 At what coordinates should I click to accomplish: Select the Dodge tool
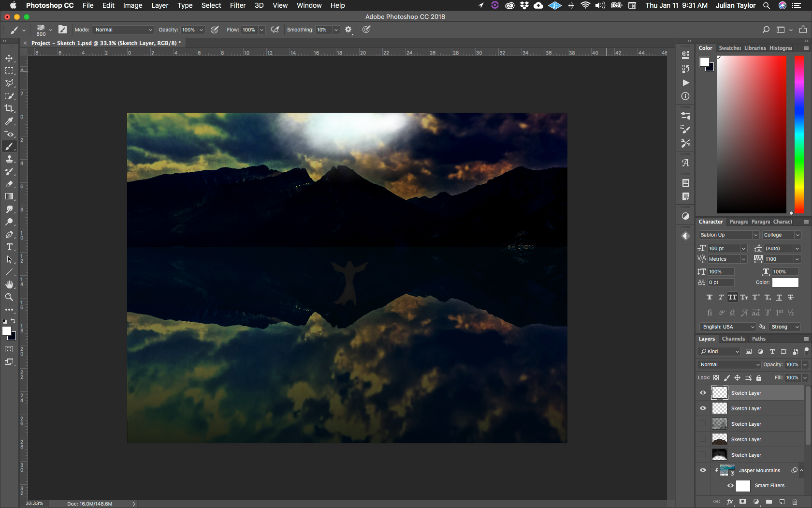click(9, 222)
